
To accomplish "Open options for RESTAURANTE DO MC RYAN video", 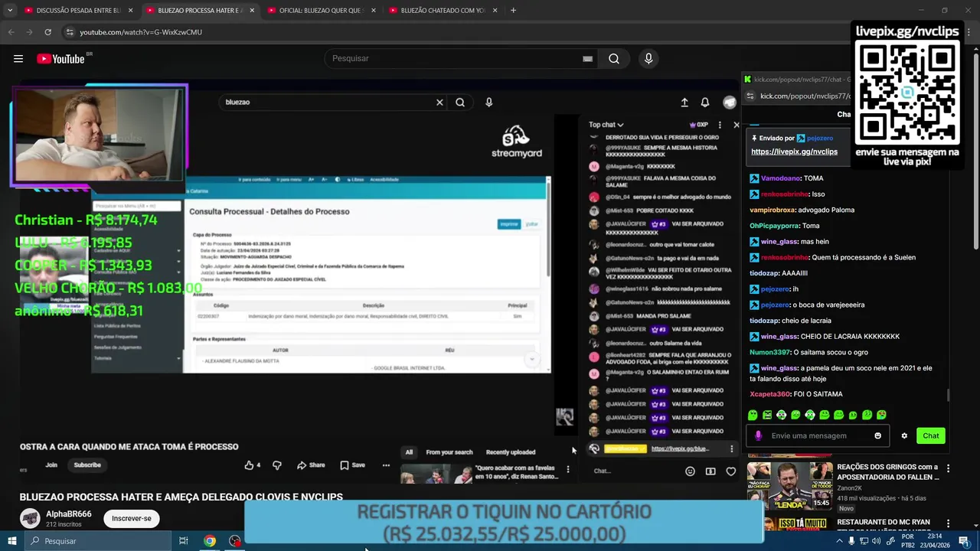I will (948, 524).
